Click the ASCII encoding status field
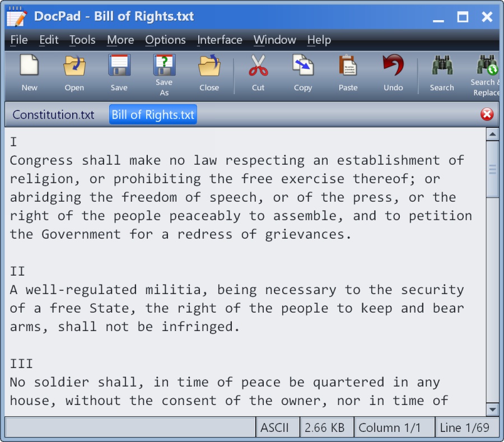 coord(277,427)
